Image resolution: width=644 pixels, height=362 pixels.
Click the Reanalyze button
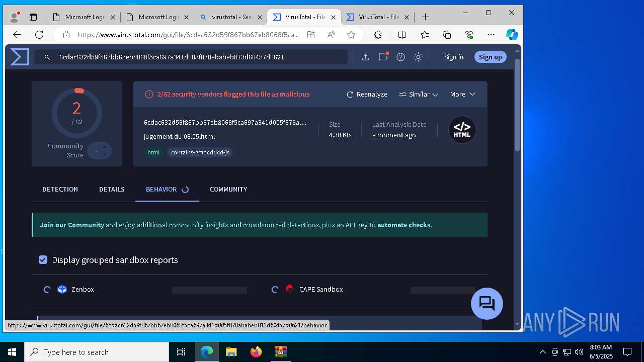click(x=367, y=95)
